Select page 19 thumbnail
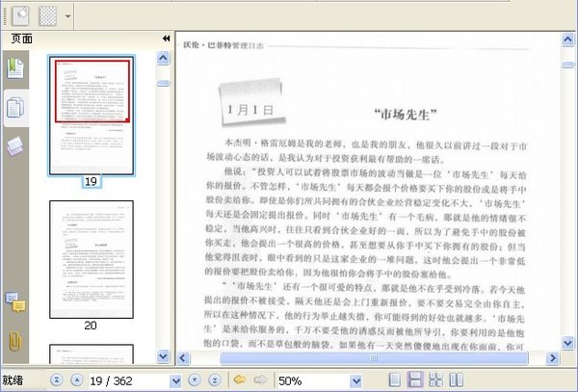 pos(92,116)
